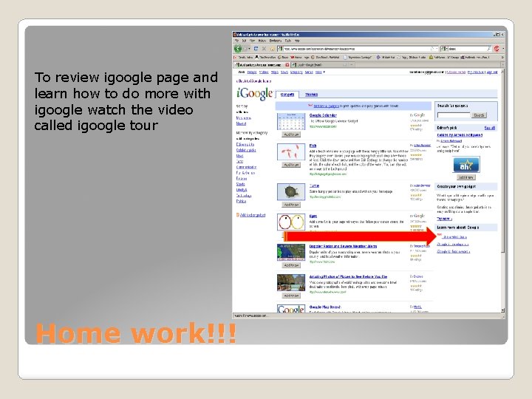
Task: Switch to the second browser tab
Action: [321, 65]
